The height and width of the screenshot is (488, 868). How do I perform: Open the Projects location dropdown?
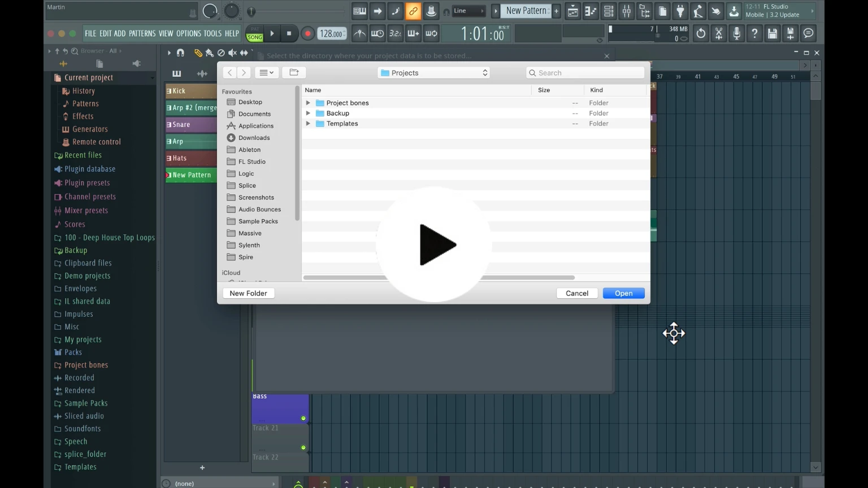[x=433, y=73]
